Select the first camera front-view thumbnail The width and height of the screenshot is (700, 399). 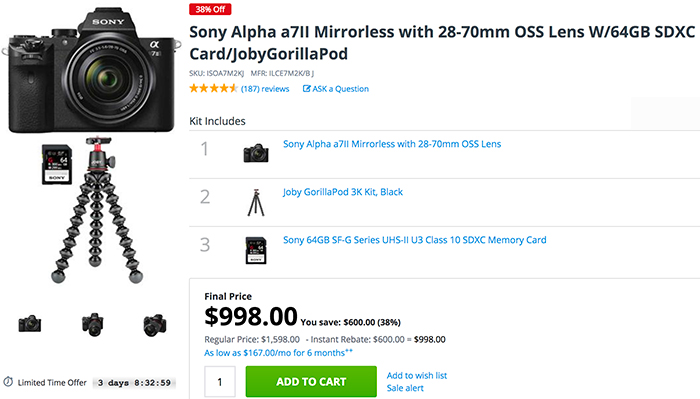point(30,324)
